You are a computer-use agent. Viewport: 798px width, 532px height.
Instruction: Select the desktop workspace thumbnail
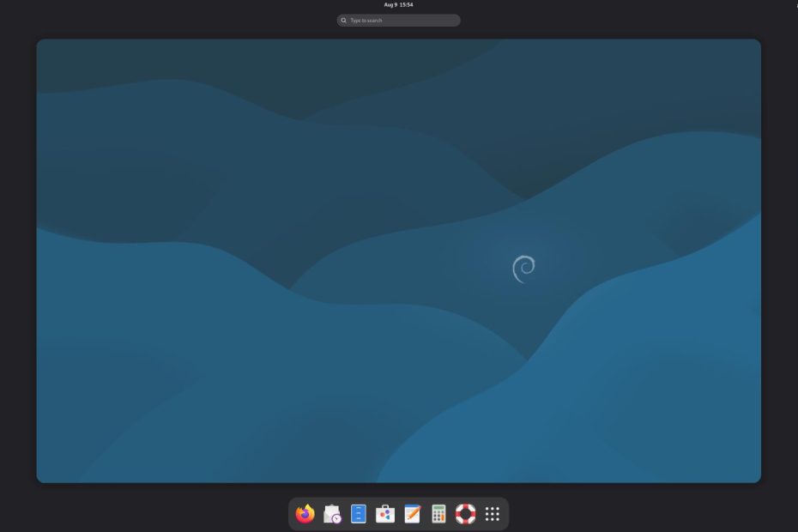398,261
